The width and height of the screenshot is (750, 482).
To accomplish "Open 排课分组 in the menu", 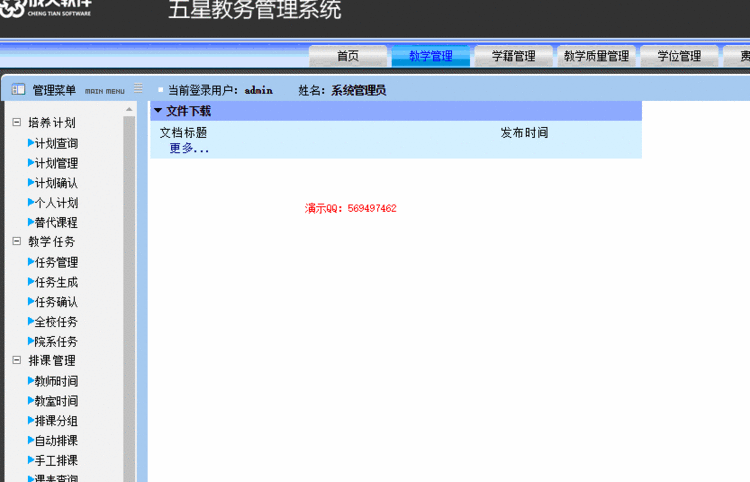I will [56, 421].
